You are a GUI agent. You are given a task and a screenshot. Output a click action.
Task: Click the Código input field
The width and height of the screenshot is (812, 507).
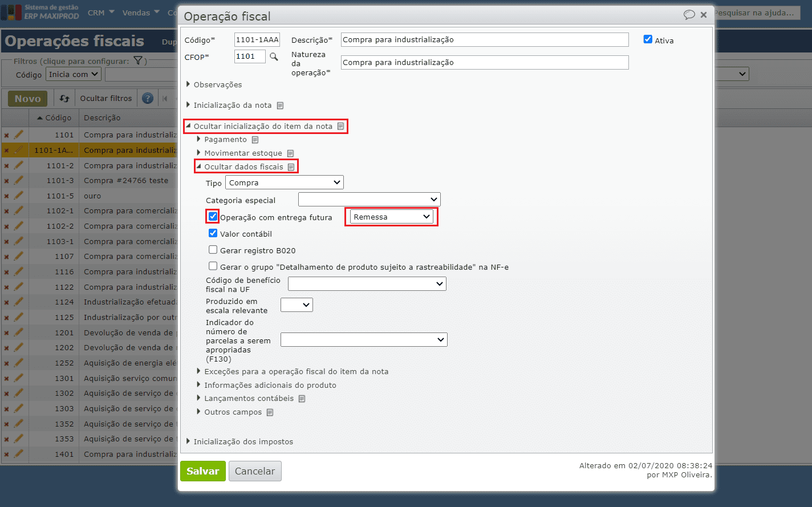pos(257,39)
